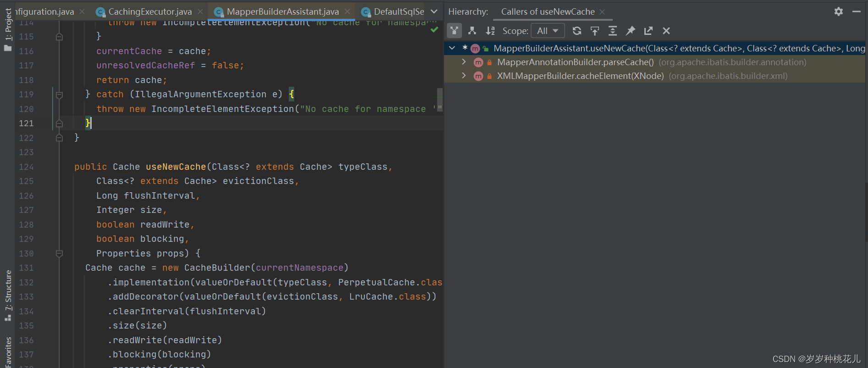Click the autoscroll to source icon
This screenshot has height=368, width=868.
point(595,31)
